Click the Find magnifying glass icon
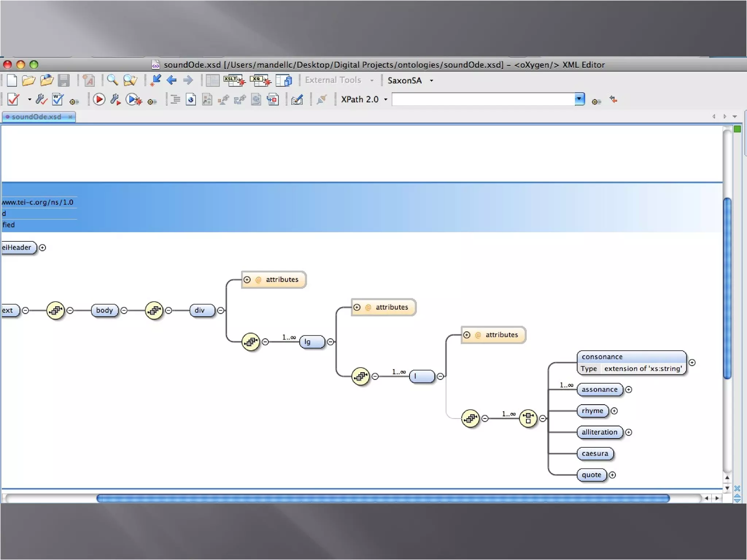Viewport: 747px width, 560px height. click(x=112, y=80)
